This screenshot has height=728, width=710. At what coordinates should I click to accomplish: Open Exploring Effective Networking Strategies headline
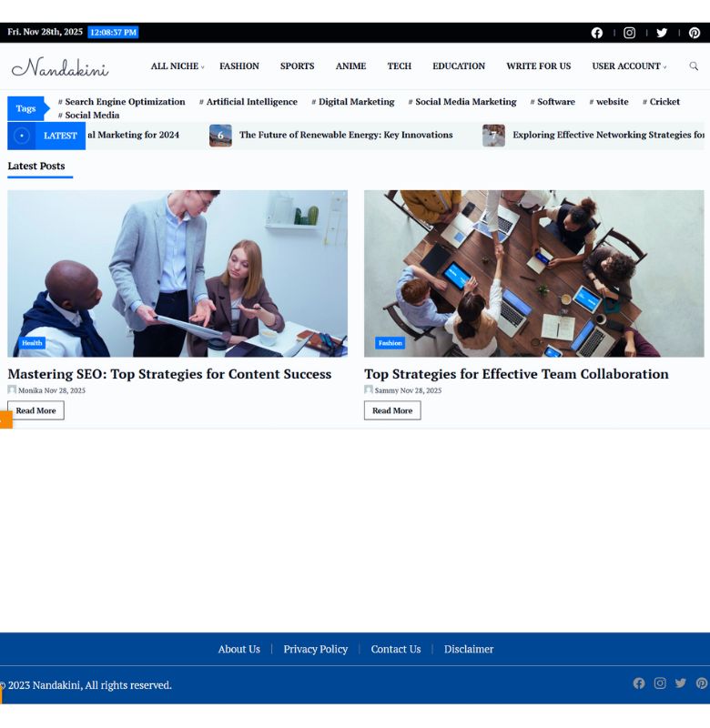[608, 135]
